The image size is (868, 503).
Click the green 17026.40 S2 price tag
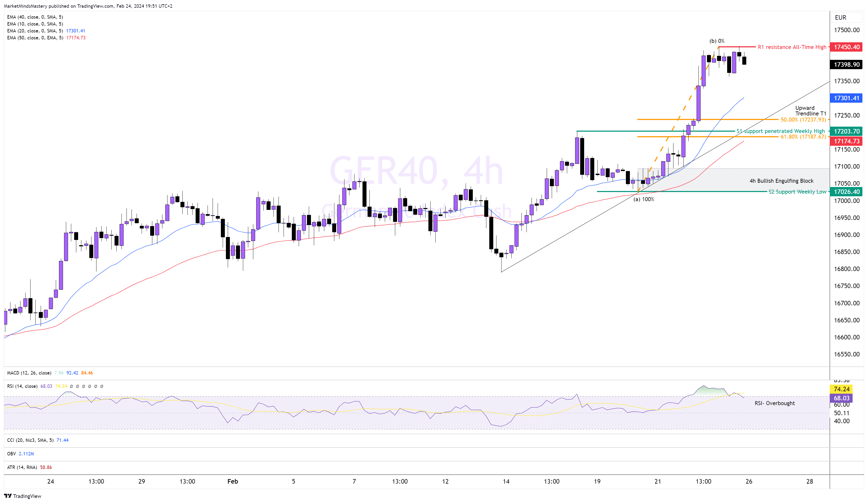coord(846,192)
